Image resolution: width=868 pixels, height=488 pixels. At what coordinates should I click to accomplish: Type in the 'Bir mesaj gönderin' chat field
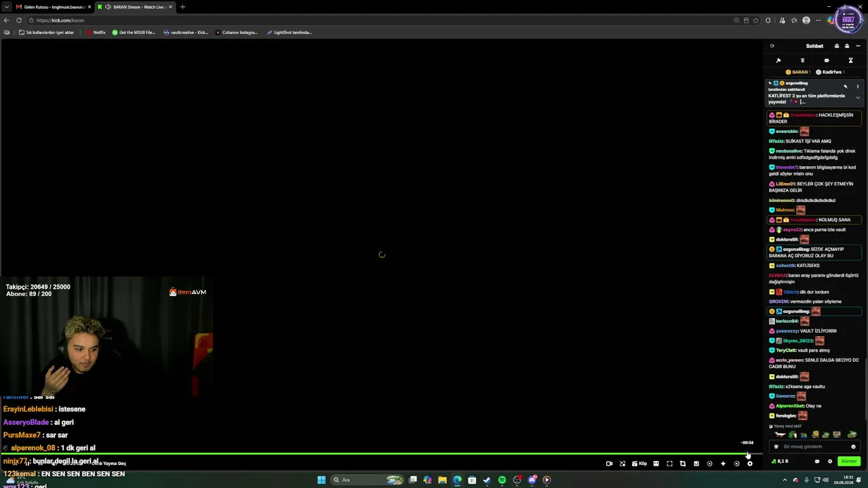click(814, 447)
